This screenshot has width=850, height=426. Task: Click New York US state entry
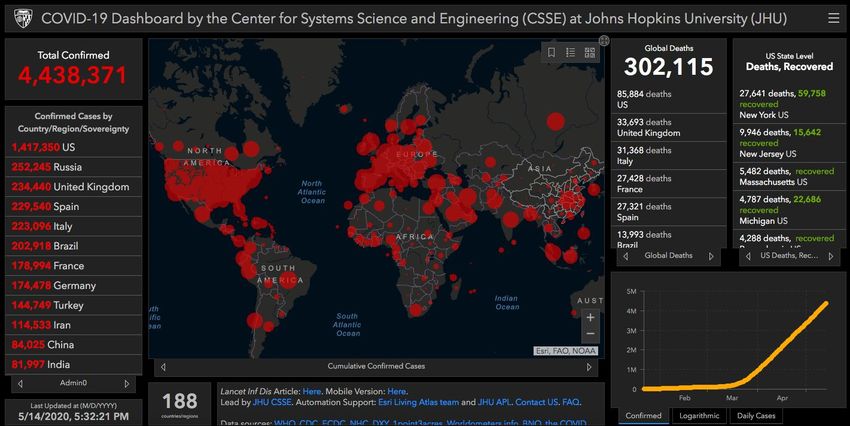coord(790,104)
